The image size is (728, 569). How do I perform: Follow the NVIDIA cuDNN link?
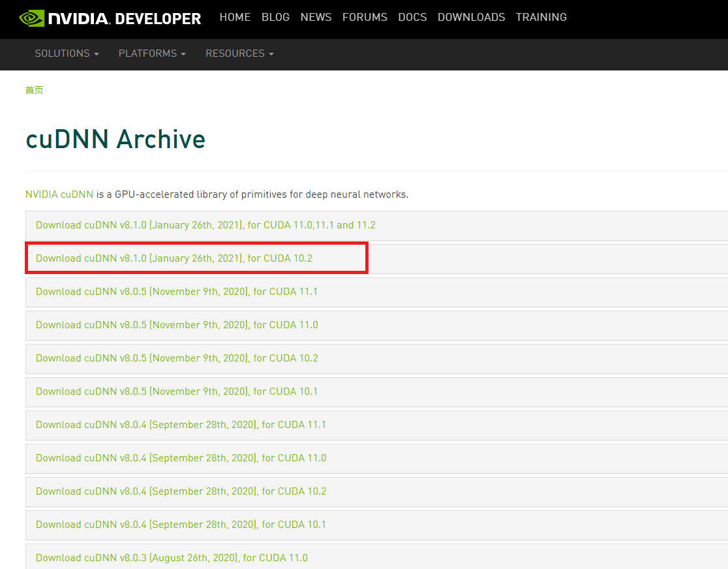tap(59, 194)
